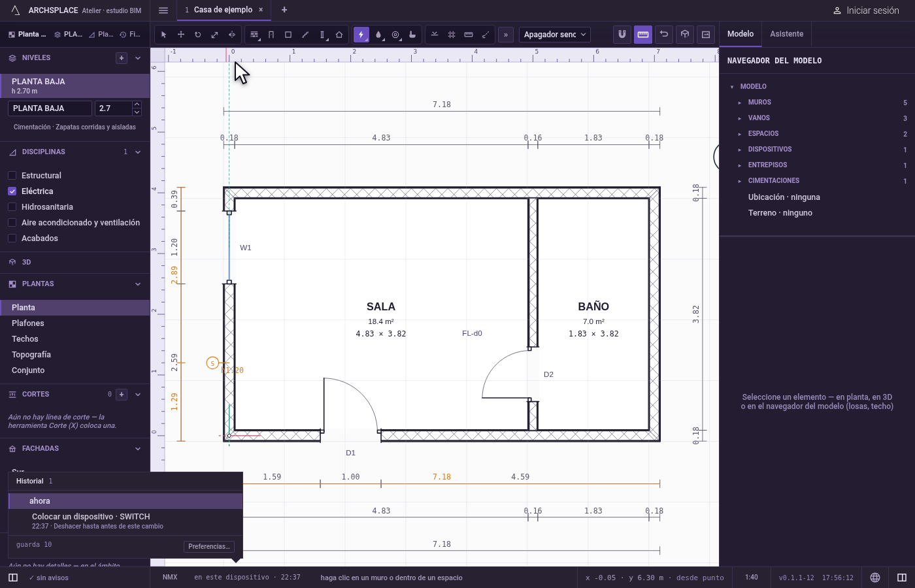The width and height of the screenshot is (915, 588).
Task: Toggle the magnet snap icon
Action: 622,35
